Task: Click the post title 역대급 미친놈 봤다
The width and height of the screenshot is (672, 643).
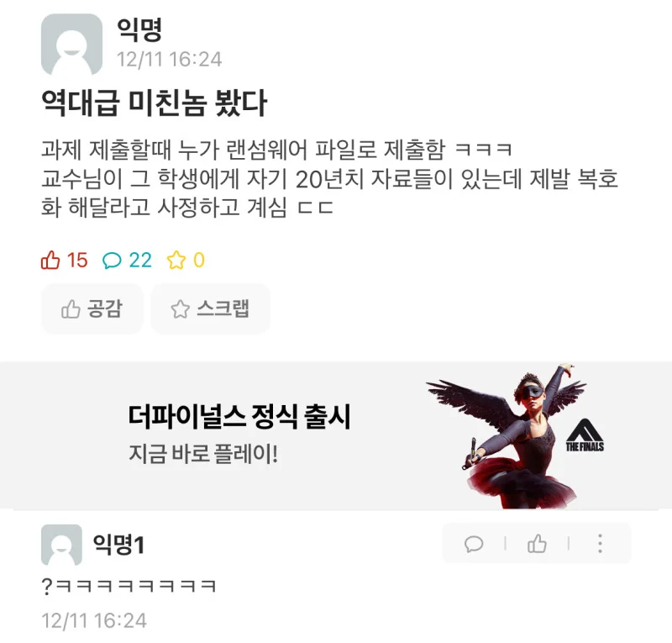Action: click(155, 103)
